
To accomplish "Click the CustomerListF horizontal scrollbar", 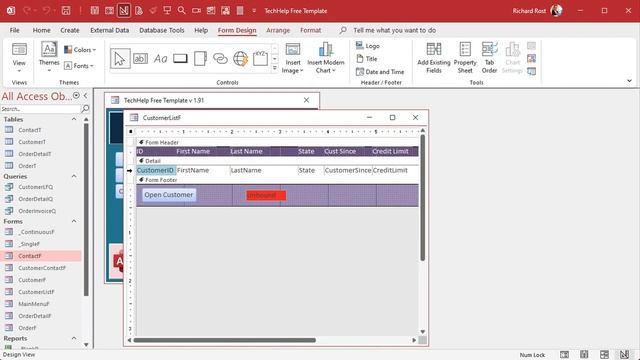I will click(x=224, y=340).
